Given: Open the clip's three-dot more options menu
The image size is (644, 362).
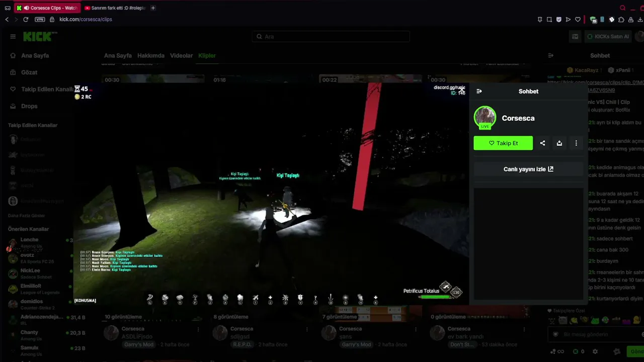Looking at the screenshot, I should click(576, 143).
